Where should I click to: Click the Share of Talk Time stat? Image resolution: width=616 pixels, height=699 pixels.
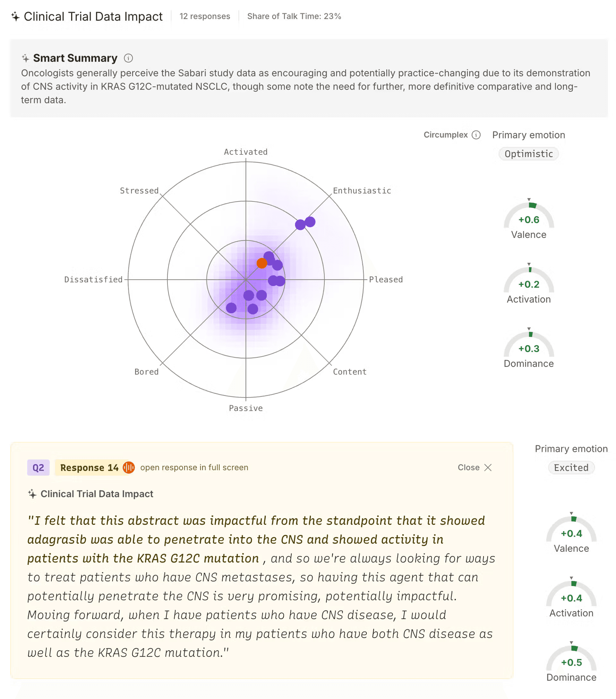click(x=294, y=16)
